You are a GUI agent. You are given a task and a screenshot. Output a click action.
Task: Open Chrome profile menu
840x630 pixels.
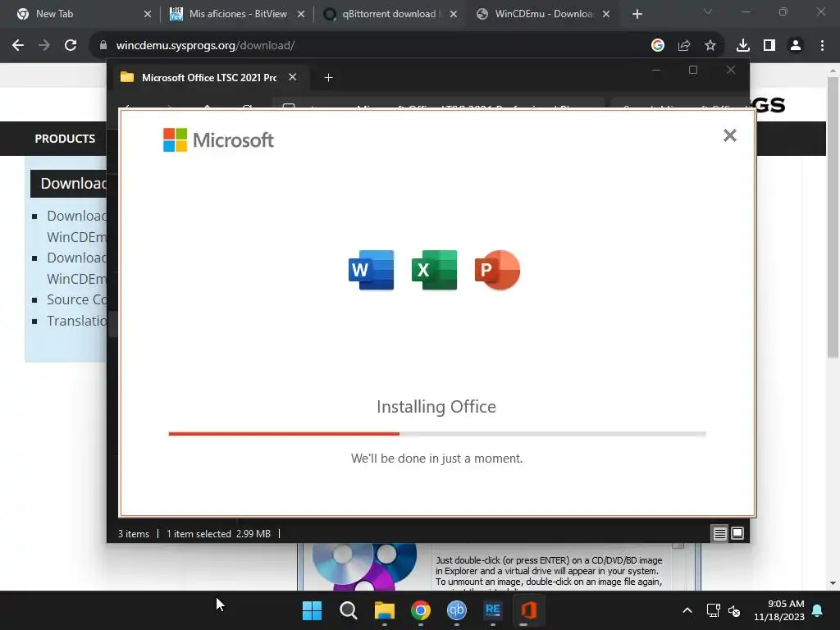[796, 46]
